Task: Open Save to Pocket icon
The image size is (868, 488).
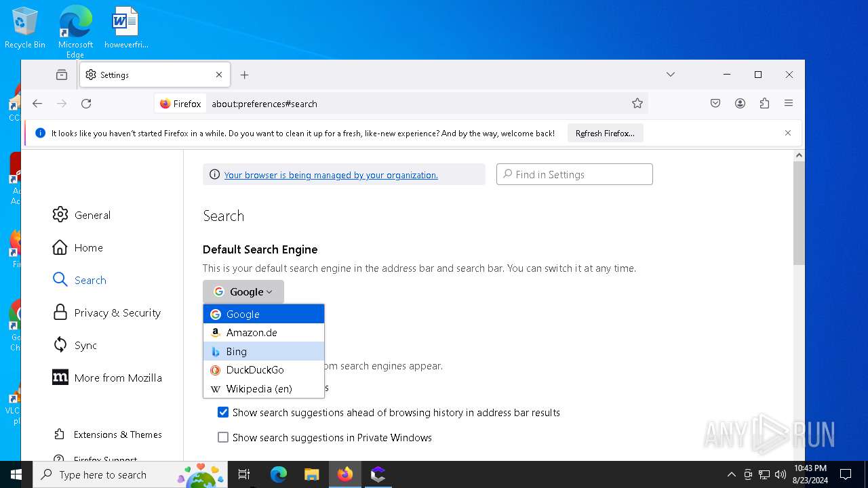Action: [x=715, y=104]
